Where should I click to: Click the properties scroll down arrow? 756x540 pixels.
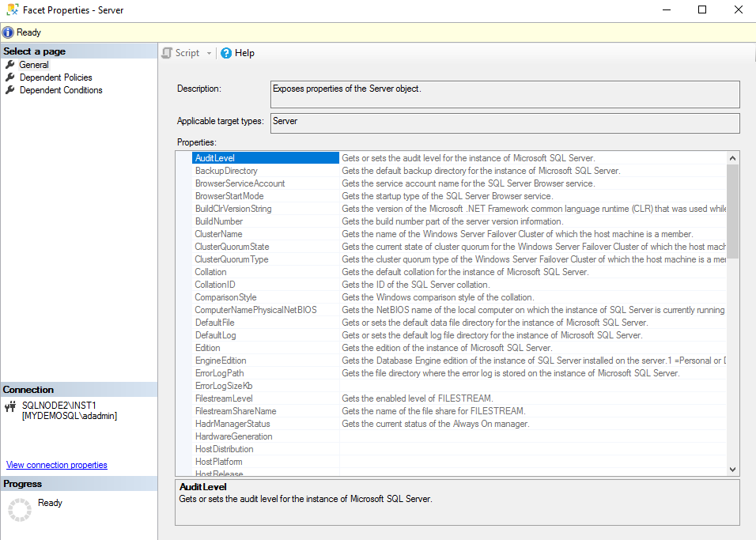pos(732,469)
